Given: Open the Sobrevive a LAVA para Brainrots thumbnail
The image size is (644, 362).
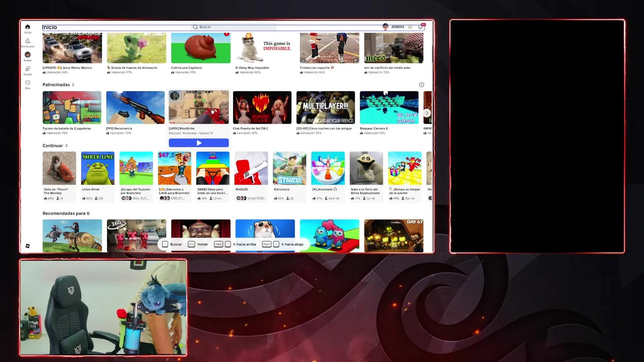Looking at the screenshot, I should (175, 168).
